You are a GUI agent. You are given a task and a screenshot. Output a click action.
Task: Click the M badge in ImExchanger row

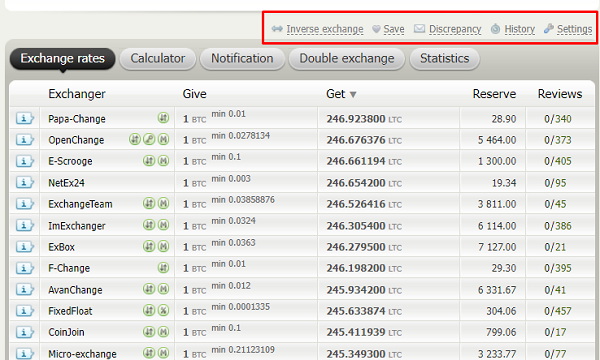point(163,225)
